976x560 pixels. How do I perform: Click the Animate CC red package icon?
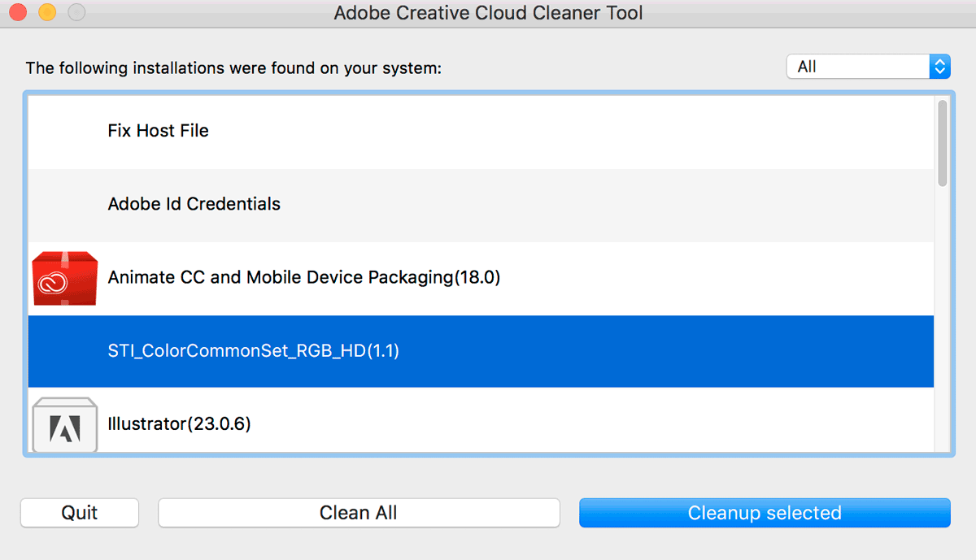click(x=63, y=278)
